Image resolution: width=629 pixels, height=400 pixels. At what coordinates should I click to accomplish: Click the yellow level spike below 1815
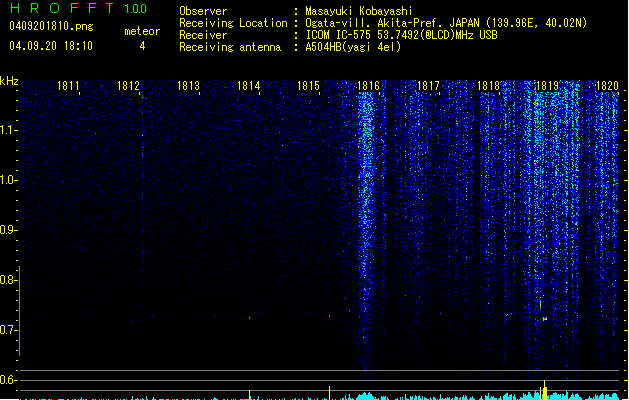(329, 393)
